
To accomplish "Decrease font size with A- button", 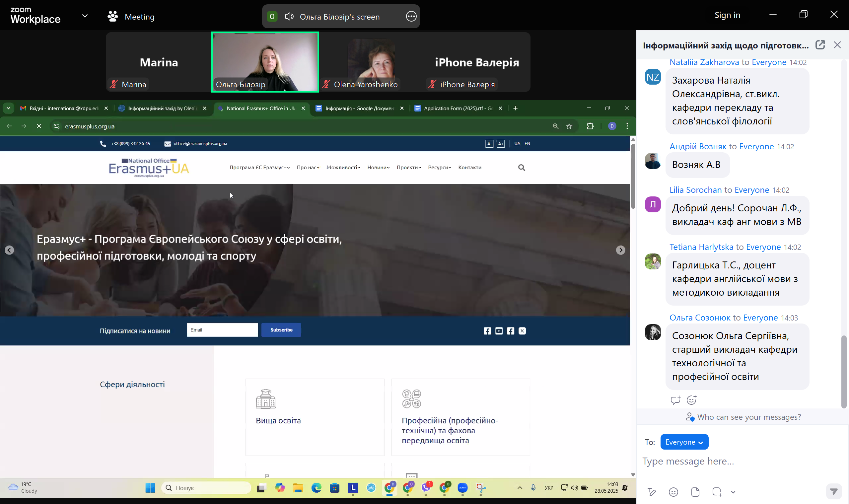I will (489, 144).
